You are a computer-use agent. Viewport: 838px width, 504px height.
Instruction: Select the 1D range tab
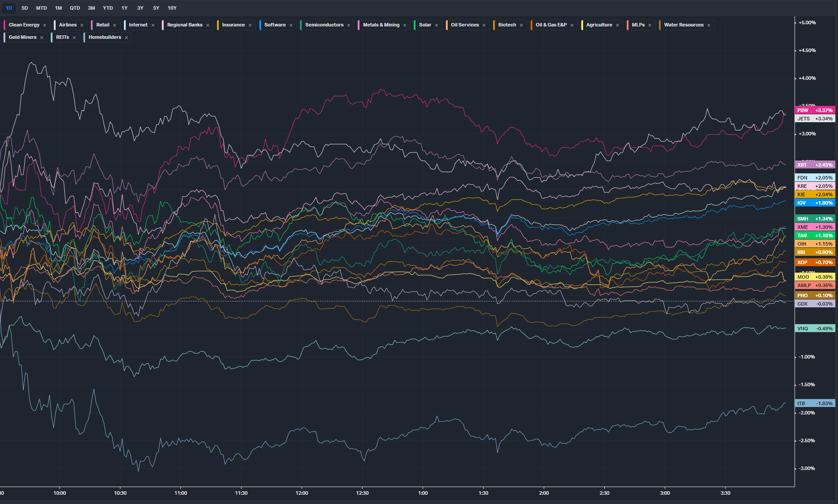click(9, 8)
